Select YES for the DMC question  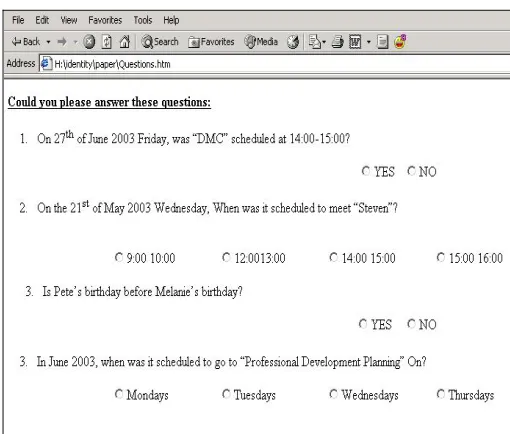366,171
